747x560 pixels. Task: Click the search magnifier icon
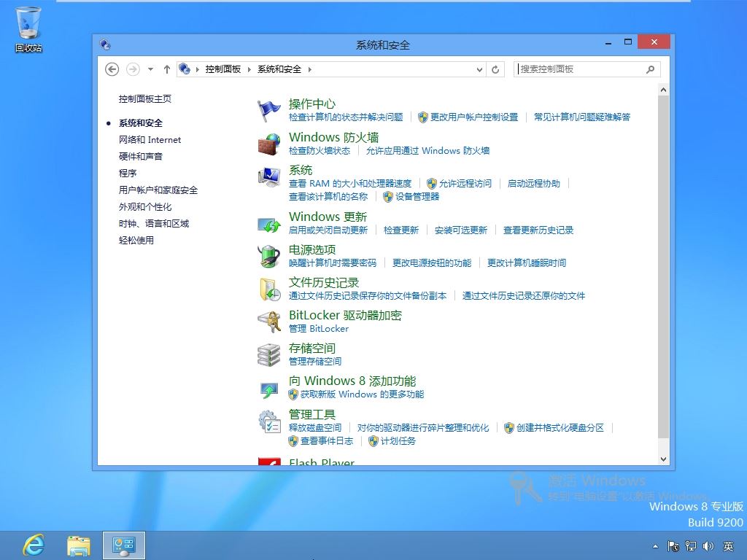coord(650,69)
